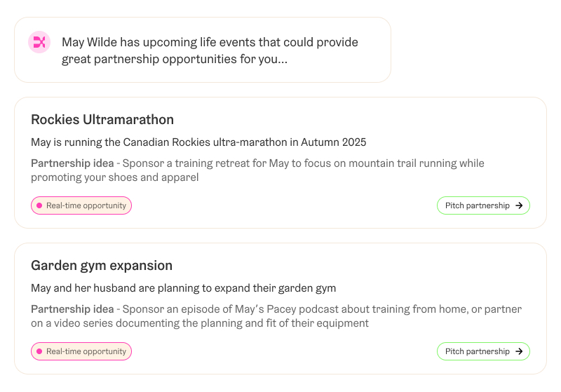Click arrow icon on Garden gym Pitch partnership
The width and height of the screenshot is (561, 392).
[519, 351]
